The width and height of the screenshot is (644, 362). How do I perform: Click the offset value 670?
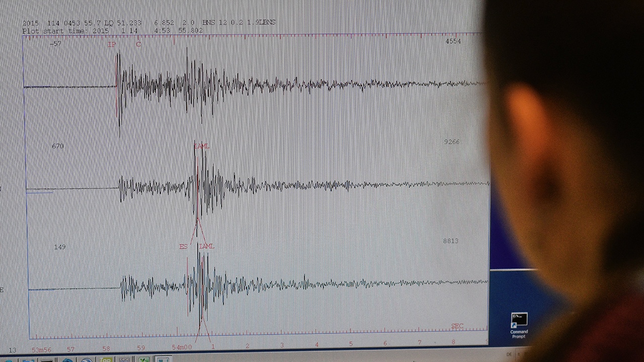click(x=58, y=146)
